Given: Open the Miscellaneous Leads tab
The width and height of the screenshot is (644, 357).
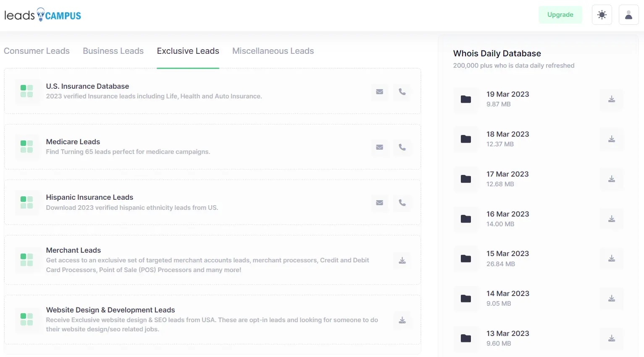Looking at the screenshot, I should click(x=273, y=51).
